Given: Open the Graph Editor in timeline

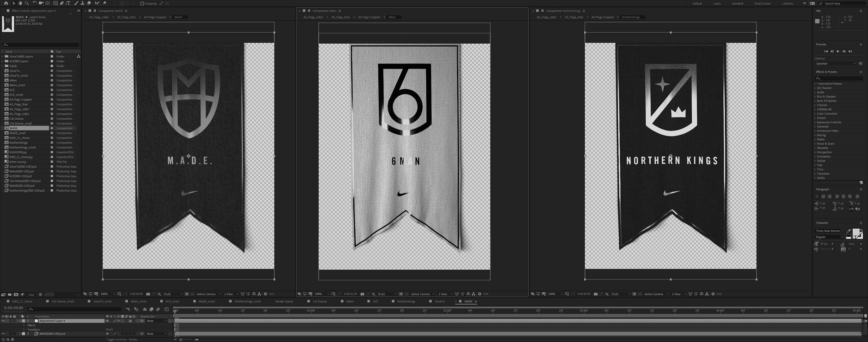Looking at the screenshot, I should tap(167, 309).
